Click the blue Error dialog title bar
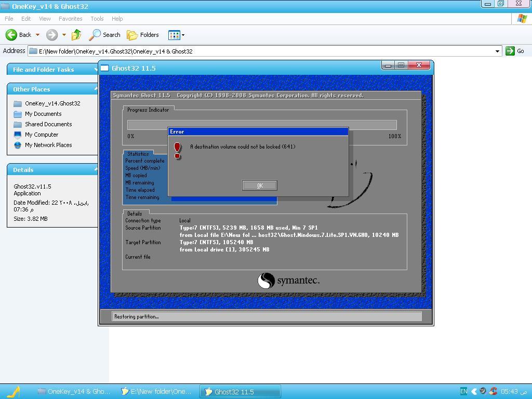 click(x=258, y=131)
